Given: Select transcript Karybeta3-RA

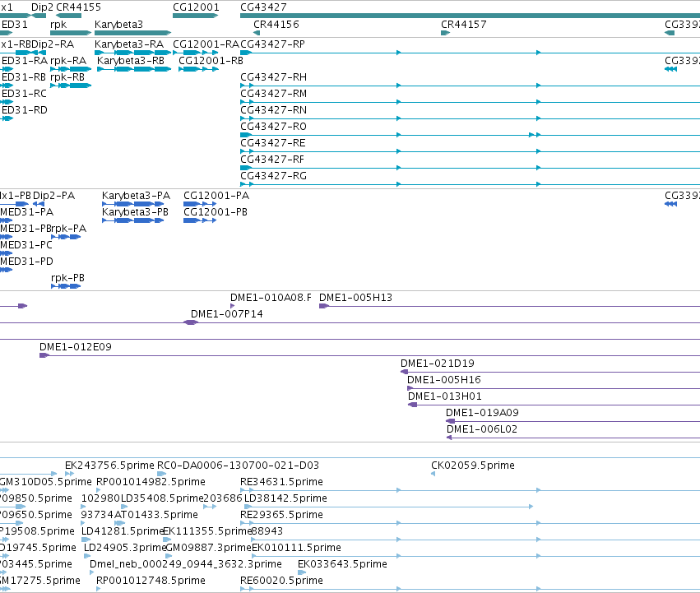Looking at the screenshot, I should (132, 53).
